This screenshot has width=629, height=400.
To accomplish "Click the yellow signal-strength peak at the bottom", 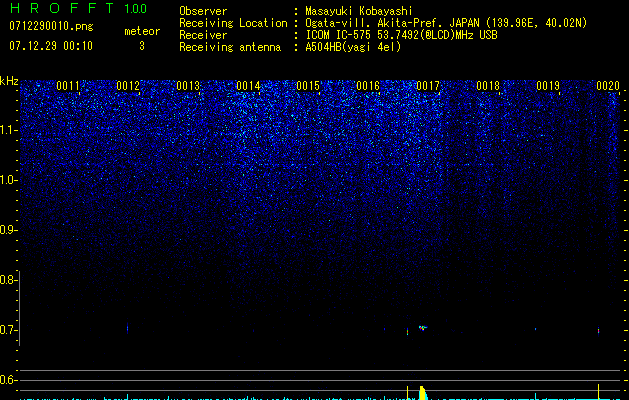I will (422, 393).
